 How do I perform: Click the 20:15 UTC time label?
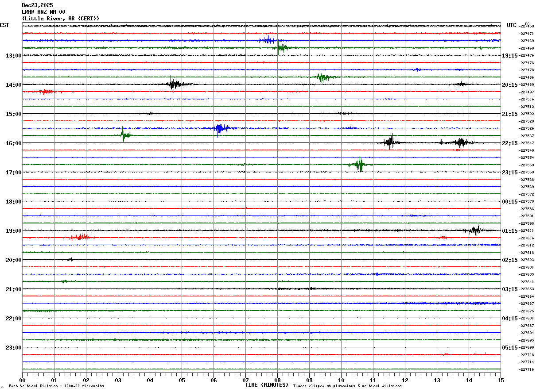[x=510, y=85]
